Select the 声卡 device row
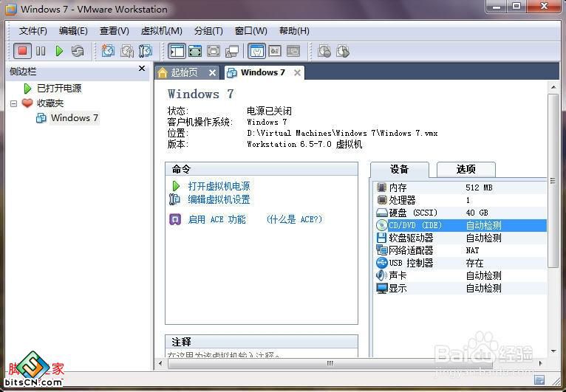 pos(460,275)
